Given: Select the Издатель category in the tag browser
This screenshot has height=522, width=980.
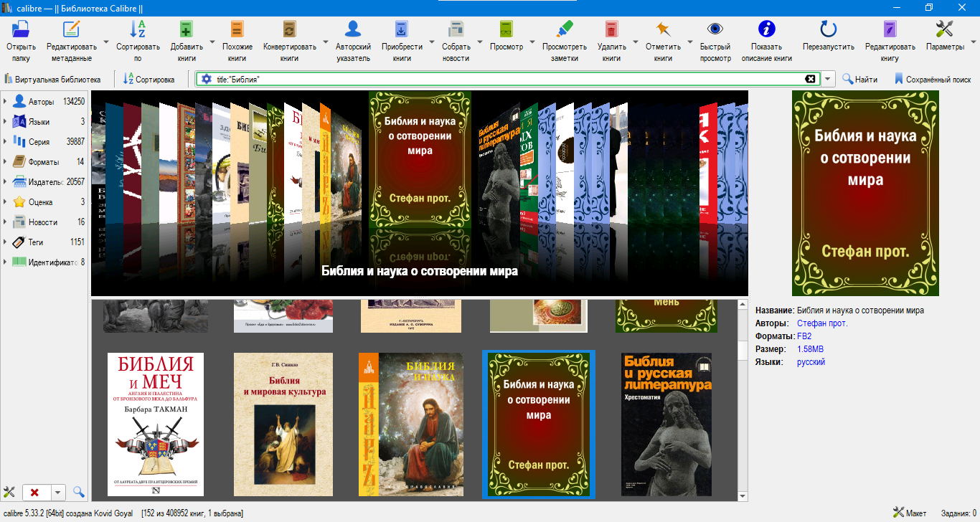Looking at the screenshot, I should click(x=44, y=181).
